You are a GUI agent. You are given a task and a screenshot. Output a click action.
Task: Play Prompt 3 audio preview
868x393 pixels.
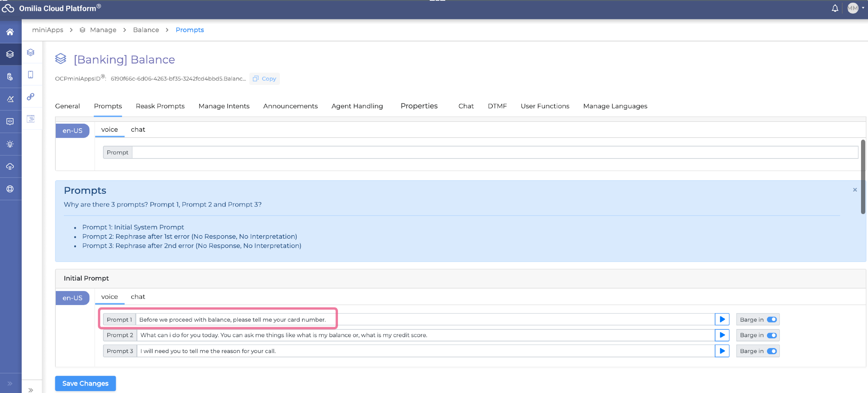pos(722,351)
